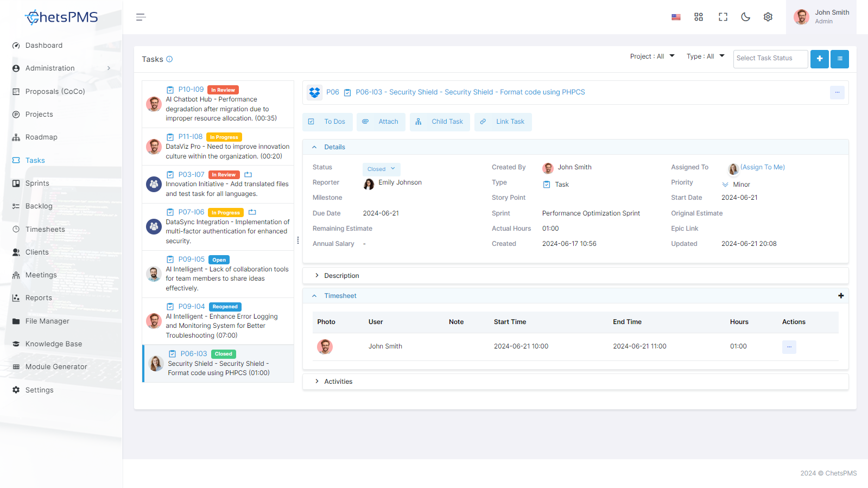This screenshot has width=868, height=488.
Task: Click the Child Task button
Action: (x=440, y=122)
